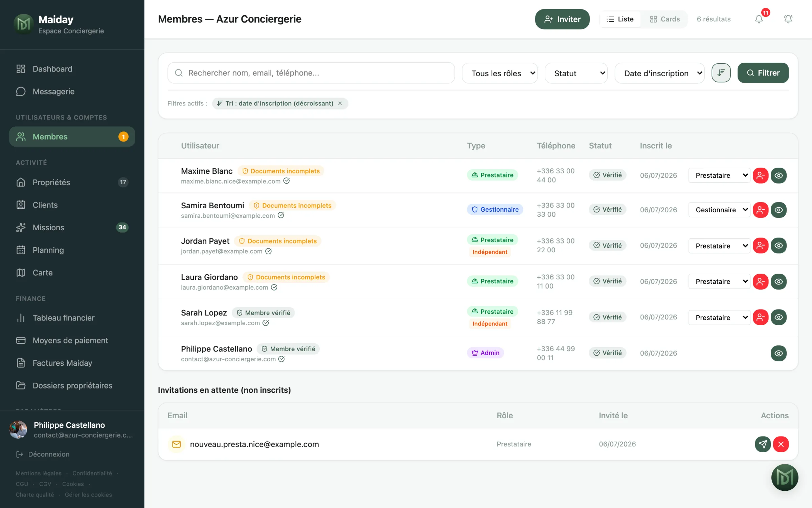This screenshot has height=508, width=812.
Task: Remove Maxime Blanc member red button
Action: pyautogui.click(x=761, y=175)
